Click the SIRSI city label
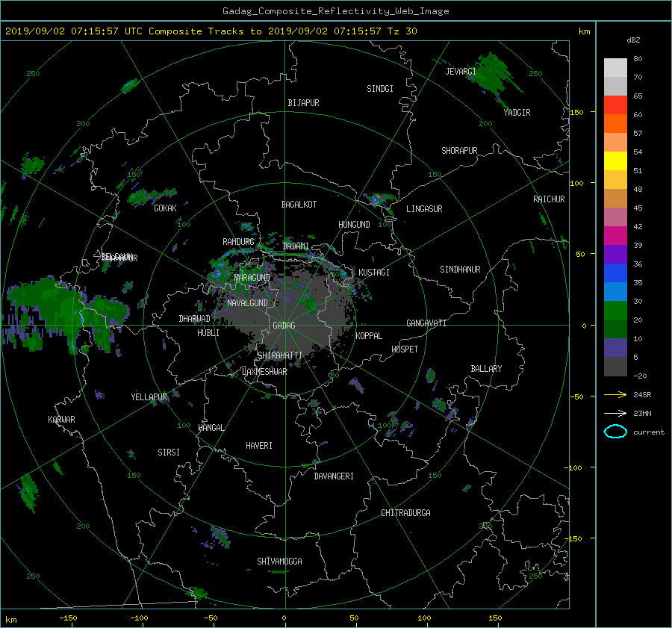This screenshot has height=628, width=672. (169, 453)
